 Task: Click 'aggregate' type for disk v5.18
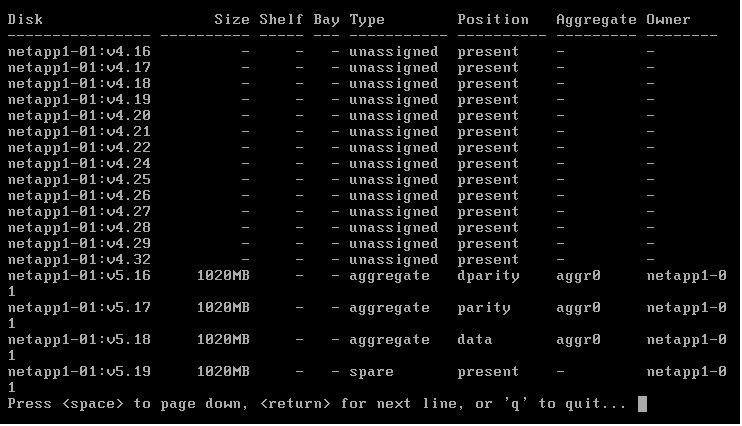point(389,341)
